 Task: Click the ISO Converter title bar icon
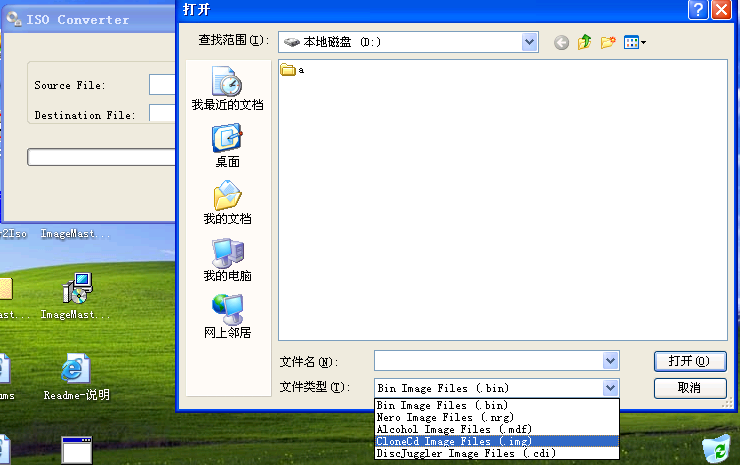[14, 19]
